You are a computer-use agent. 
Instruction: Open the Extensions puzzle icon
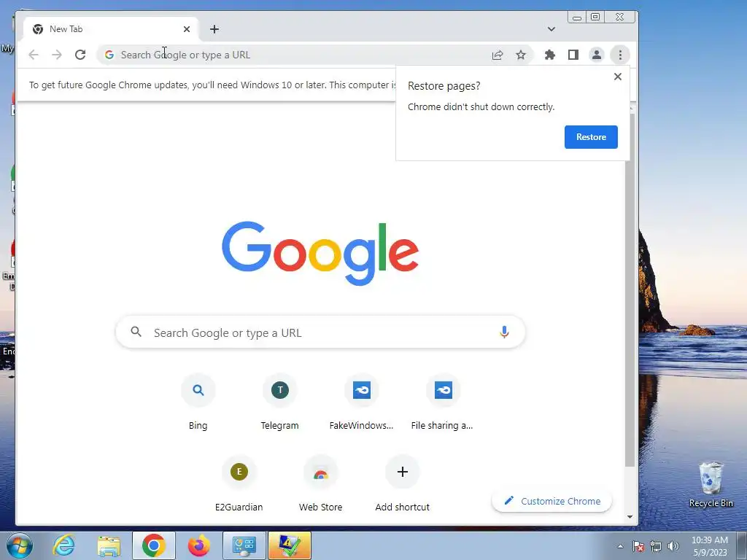pos(550,55)
